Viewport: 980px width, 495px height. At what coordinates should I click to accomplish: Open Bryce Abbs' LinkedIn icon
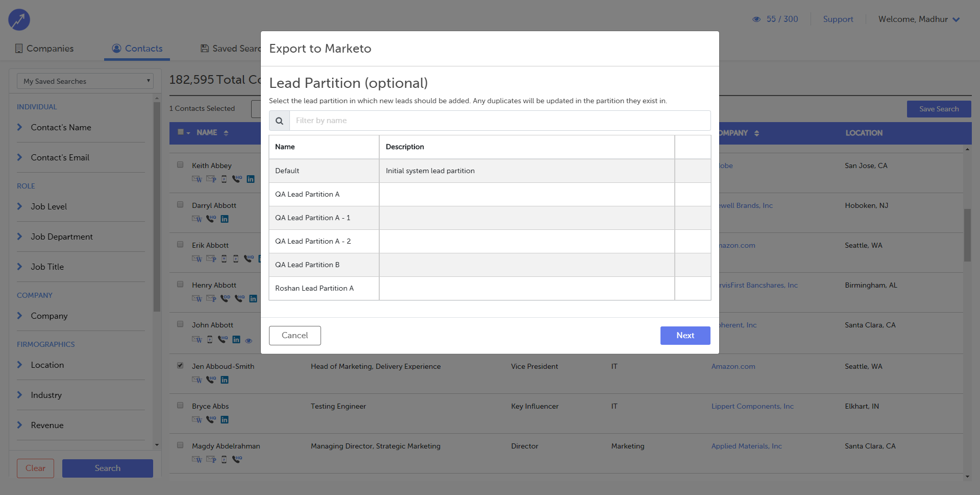click(225, 420)
